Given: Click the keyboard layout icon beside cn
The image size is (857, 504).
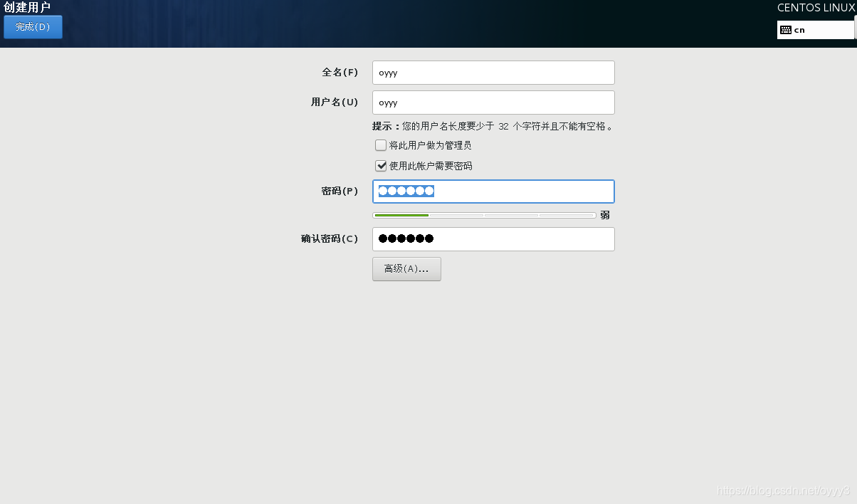Looking at the screenshot, I should (786, 30).
